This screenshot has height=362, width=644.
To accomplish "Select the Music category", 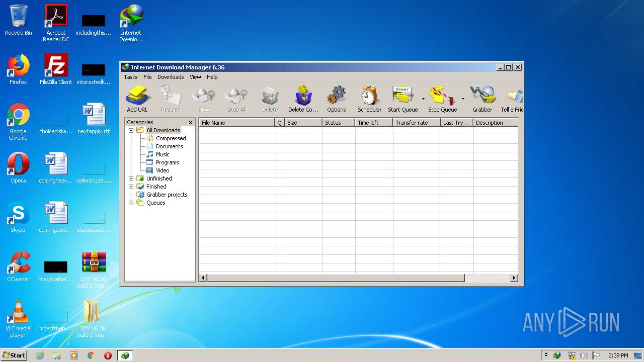I will (x=163, y=154).
